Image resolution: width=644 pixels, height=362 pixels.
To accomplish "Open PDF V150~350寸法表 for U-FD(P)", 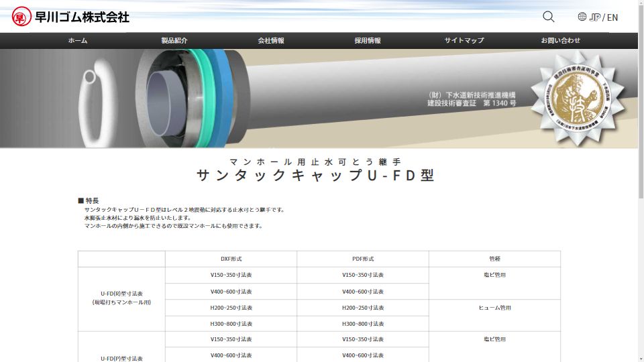I will 363,339.
